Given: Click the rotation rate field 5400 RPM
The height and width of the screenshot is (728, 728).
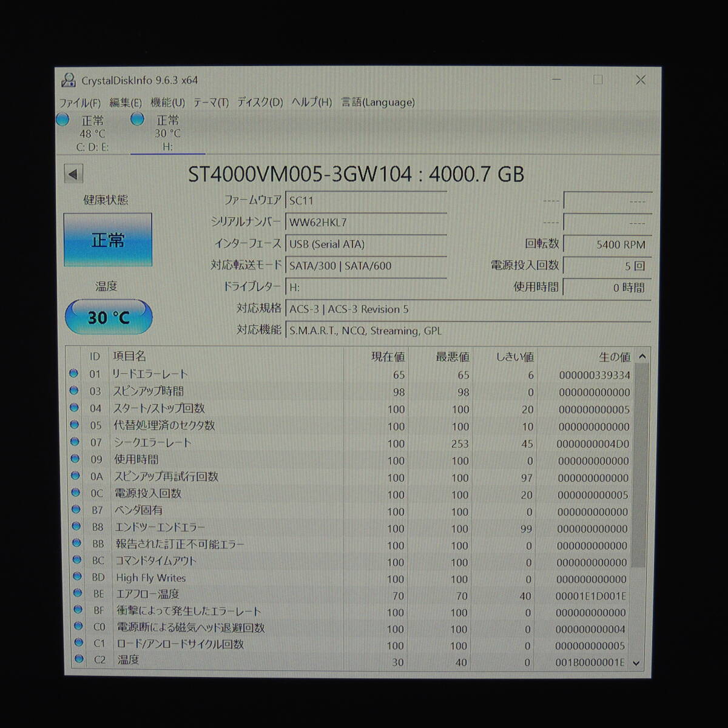Looking at the screenshot, I should [607, 244].
